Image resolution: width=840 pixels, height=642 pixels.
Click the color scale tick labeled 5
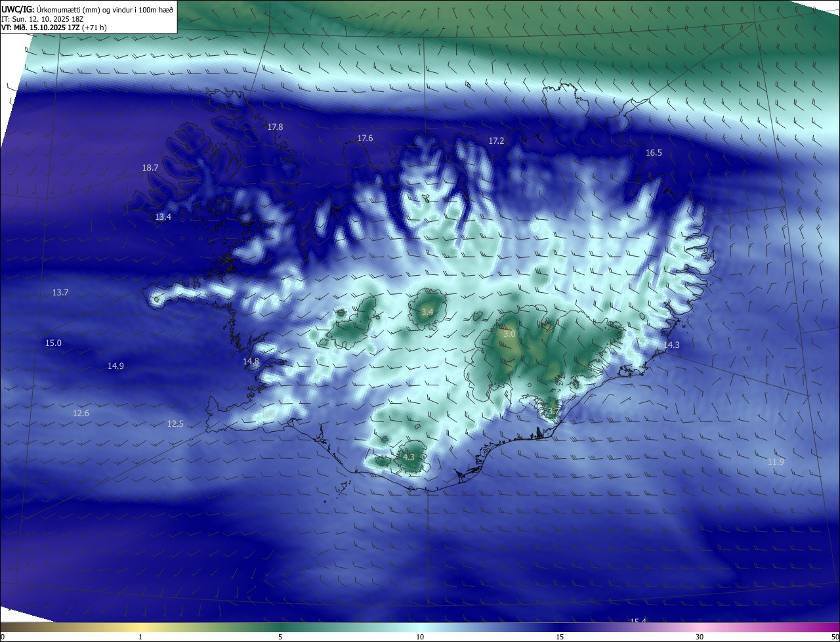tap(280, 637)
